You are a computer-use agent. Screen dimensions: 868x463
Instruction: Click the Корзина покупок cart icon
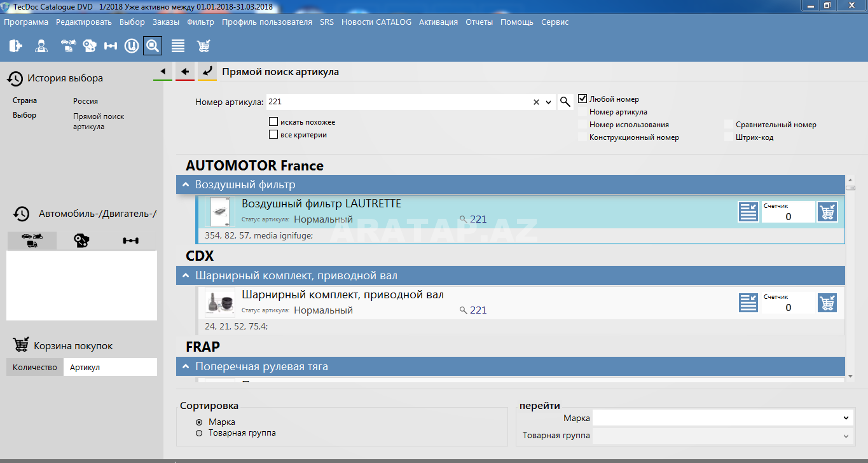(21, 345)
